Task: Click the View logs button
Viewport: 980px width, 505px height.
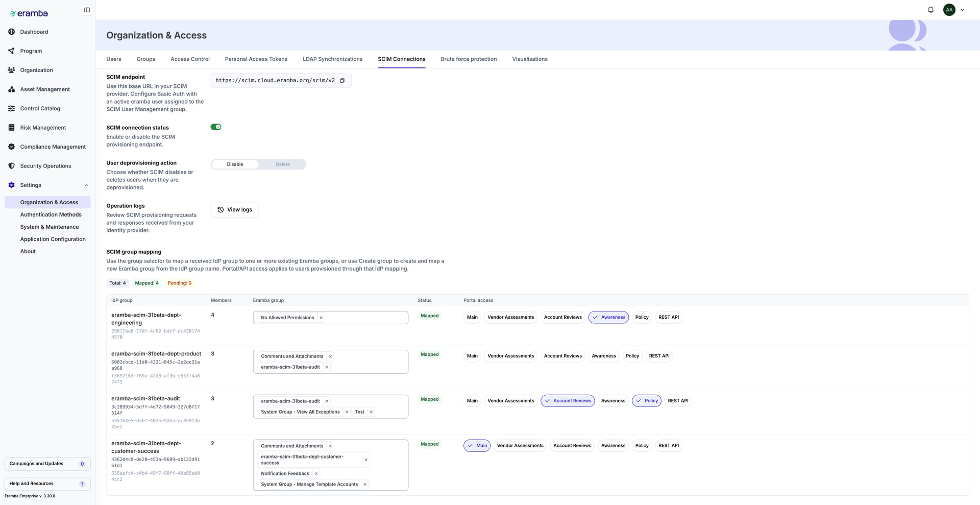Action: pos(234,210)
